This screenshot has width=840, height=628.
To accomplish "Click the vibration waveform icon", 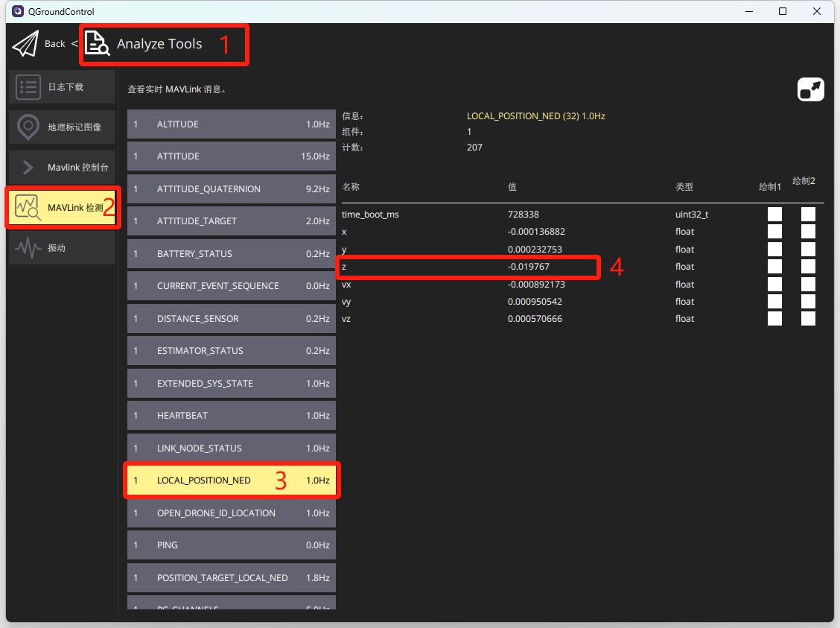I will click(28, 247).
